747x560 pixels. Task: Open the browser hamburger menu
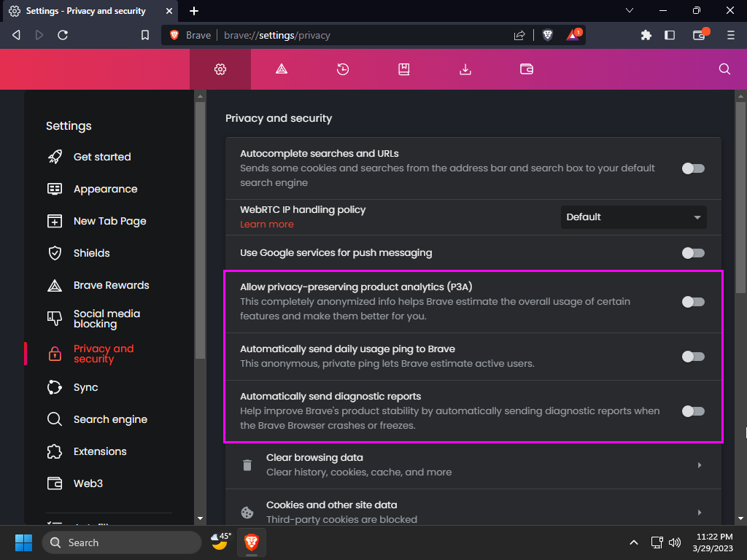coord(730,35)
